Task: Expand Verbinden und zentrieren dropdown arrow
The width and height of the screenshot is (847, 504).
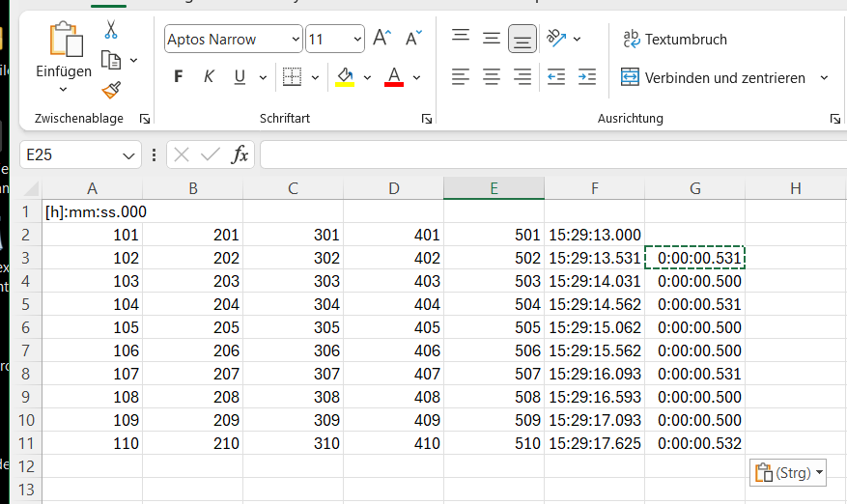Action: (x=824, y=77)
